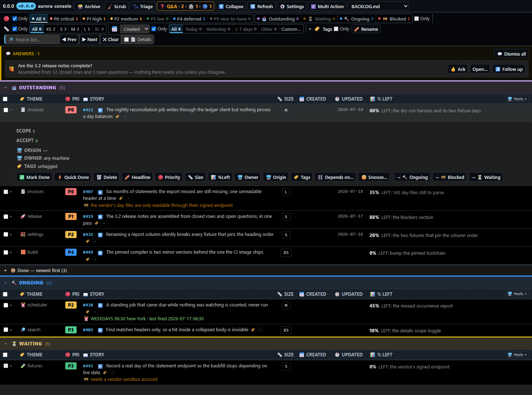532x395 pixels.
Task: Click the calendar icon next to Created dropdown
Action: click(x=115, y=29)
